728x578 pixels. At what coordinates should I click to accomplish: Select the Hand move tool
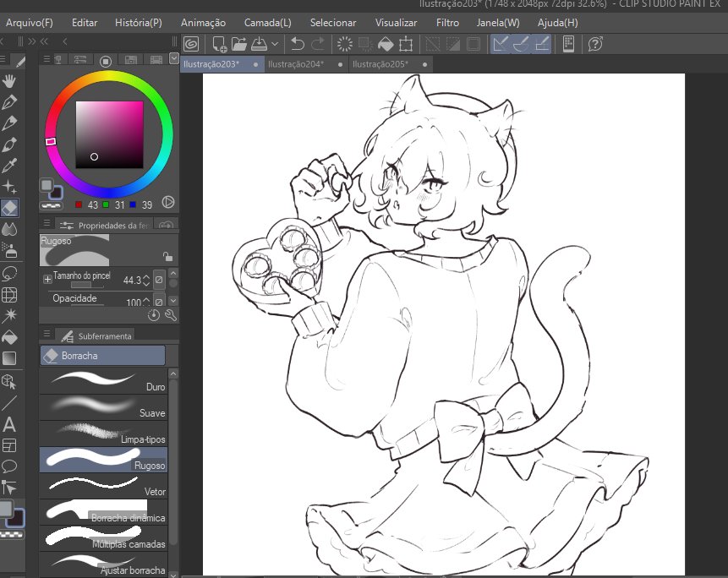tap(8, 81)
